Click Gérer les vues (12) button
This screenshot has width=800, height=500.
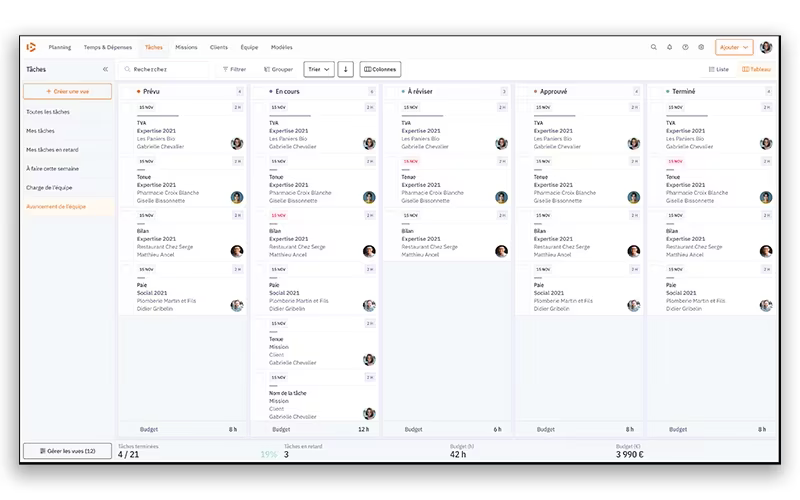(x=67, y=451)
